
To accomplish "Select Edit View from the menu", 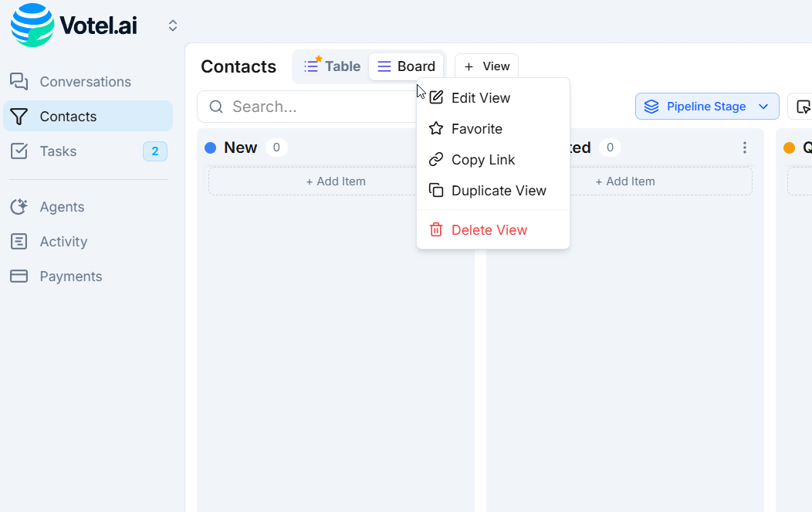I will (x=480, y=98).
